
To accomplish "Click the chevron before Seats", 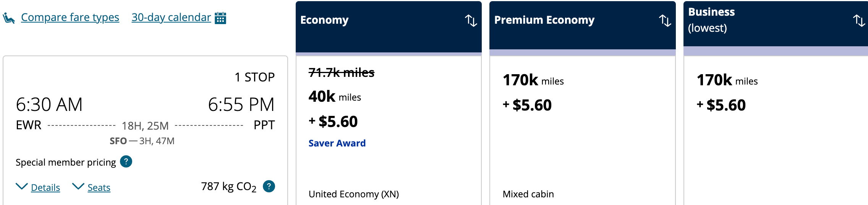I will (x=78, y=186).
